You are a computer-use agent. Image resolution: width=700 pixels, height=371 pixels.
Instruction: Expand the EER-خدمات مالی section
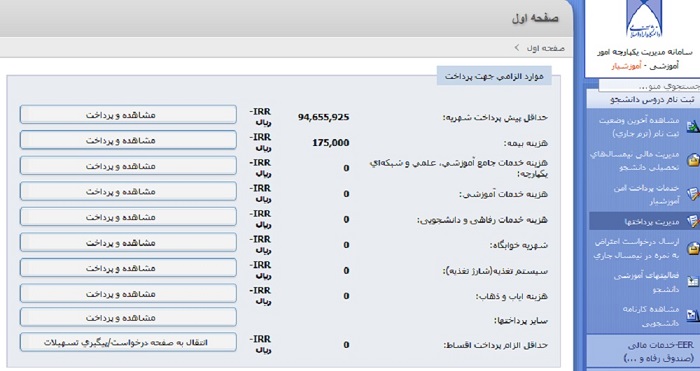pos(643,351)
